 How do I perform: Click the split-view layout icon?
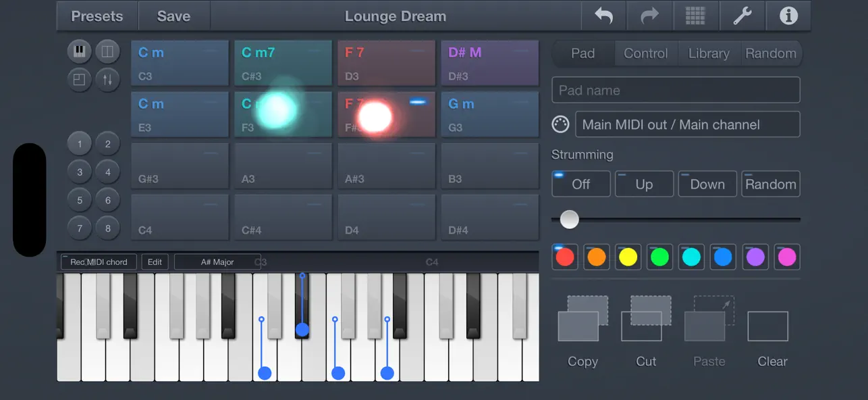click(108, 51)
